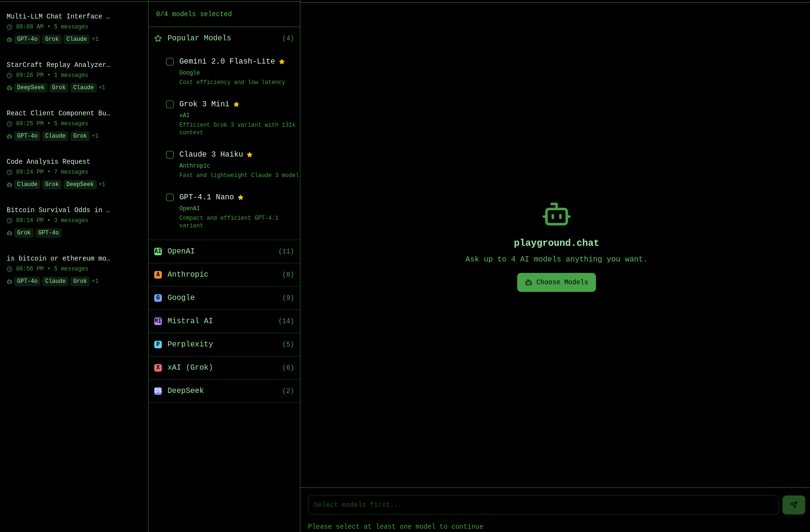Image resolution: width=810 pixels, height=532 pixels.
Task: Open the React Client Component conversation
Action: [74, 124]
